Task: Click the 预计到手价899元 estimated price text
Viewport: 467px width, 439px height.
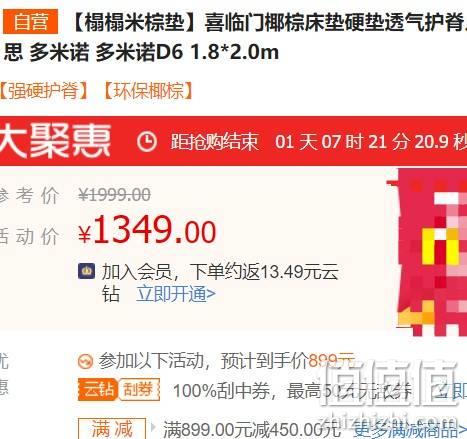Action: tap(288, 361)
